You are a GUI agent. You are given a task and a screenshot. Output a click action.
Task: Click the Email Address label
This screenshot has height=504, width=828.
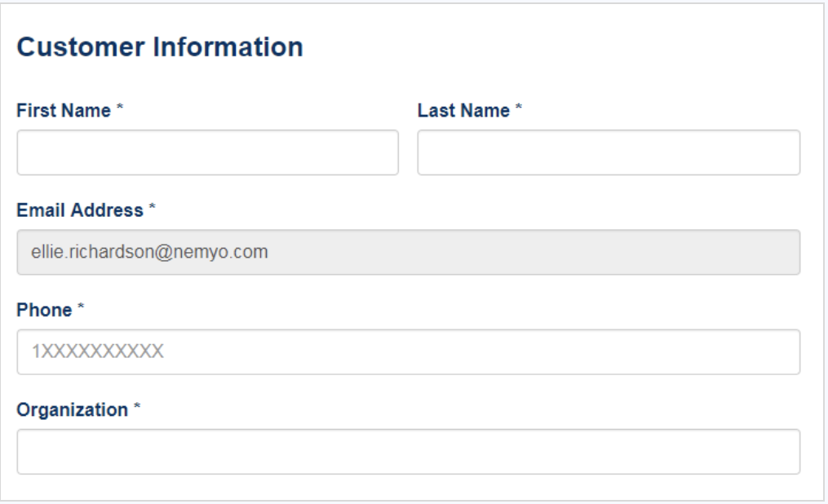click(x=80, y=210)
